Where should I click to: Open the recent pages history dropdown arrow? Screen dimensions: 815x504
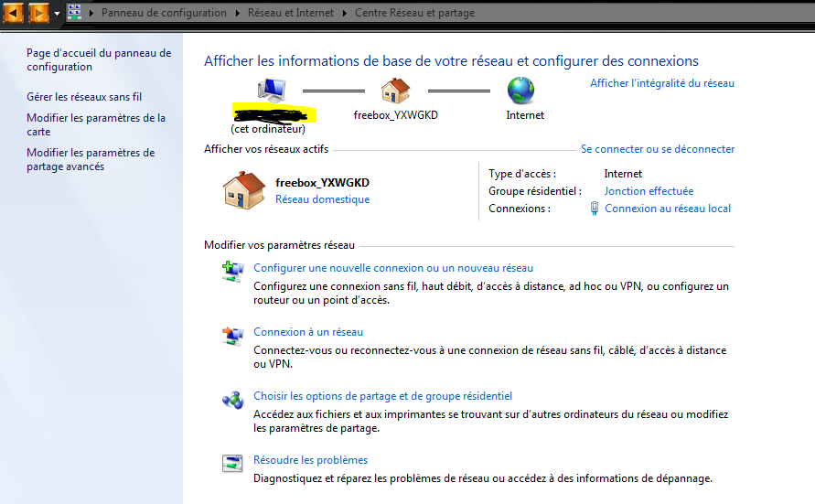[x=57, y=14]
